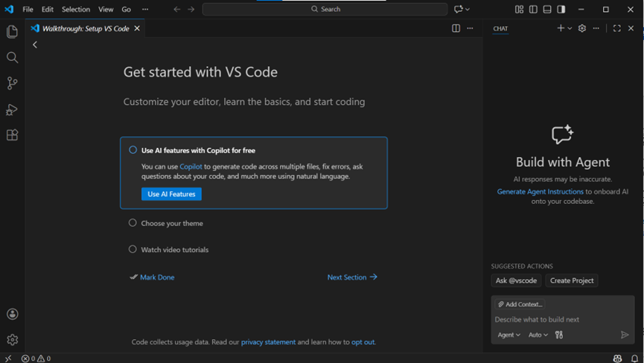Open the Go menu
The width and height of the screenshot is (644, 363).
126,9
